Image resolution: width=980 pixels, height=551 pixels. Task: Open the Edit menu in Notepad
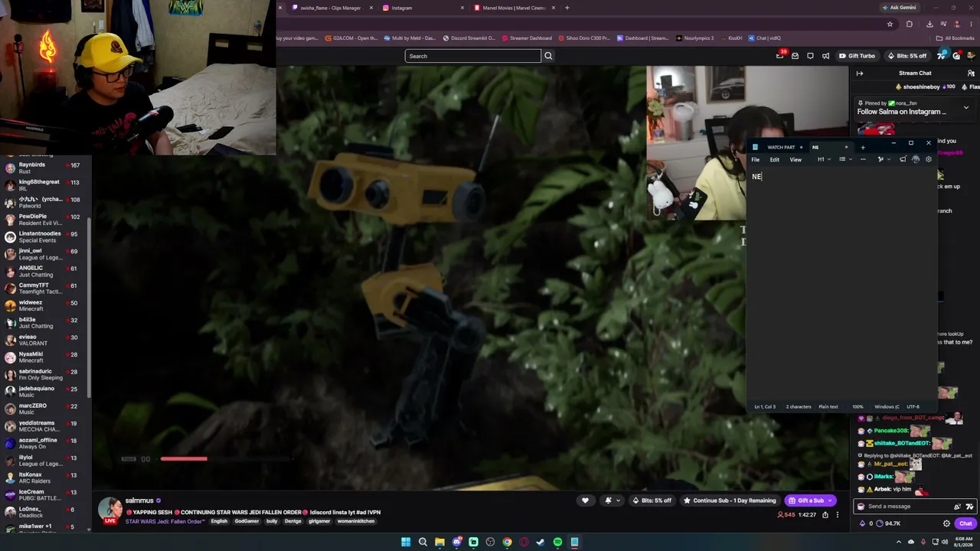click(775, 159)
